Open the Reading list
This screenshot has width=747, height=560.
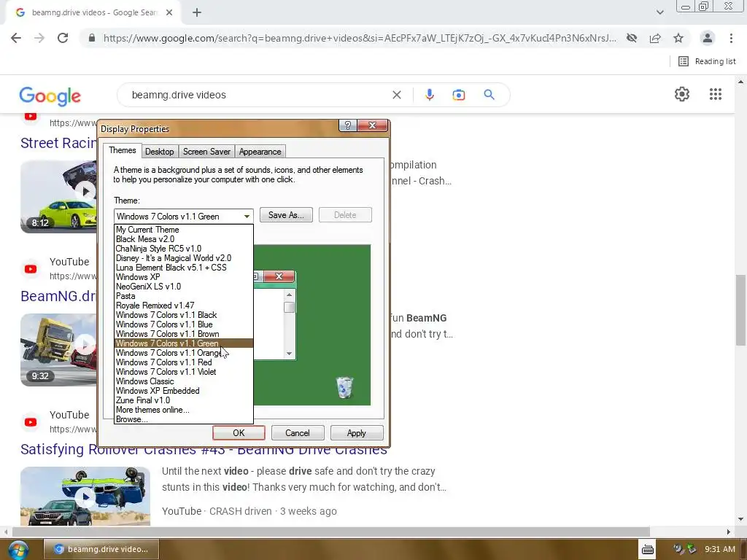click(x=707, y=61)
